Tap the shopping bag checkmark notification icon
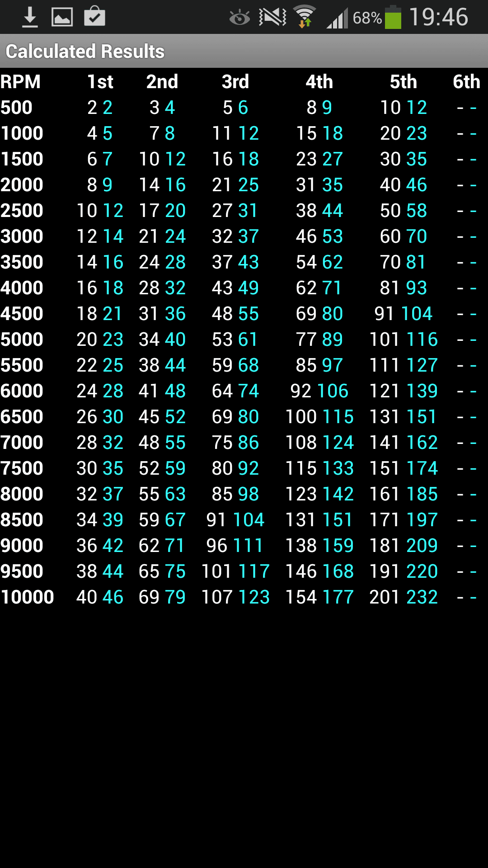Screen dimensions: 488x868 point(95,16)
